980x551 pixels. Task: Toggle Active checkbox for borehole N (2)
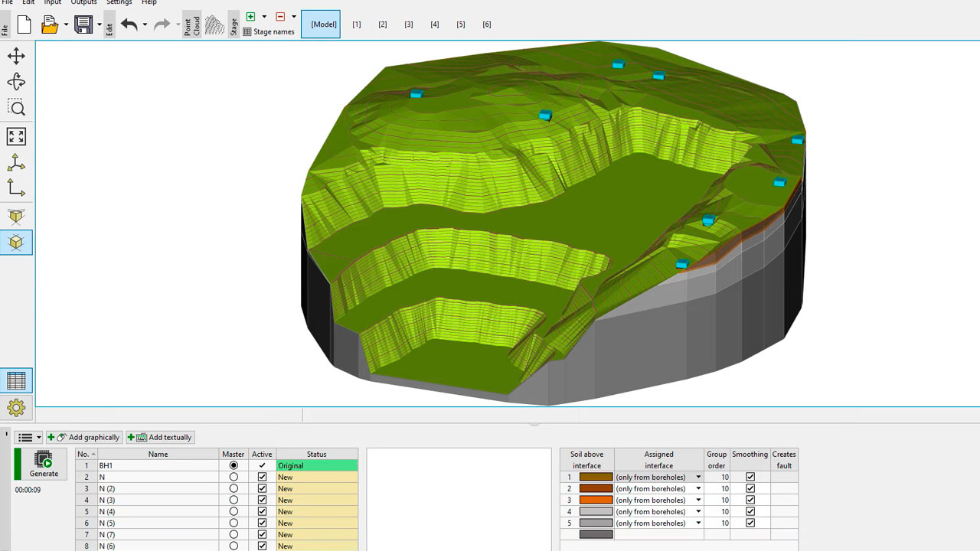tap(262, 488)
